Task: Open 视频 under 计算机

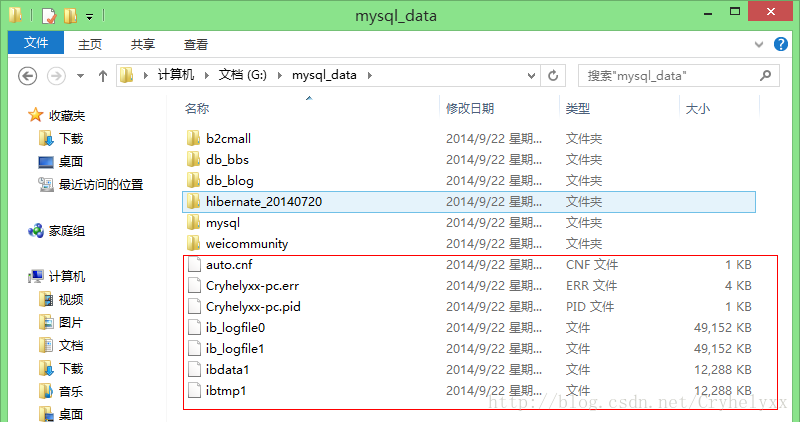Action: [x=61, y=299]
